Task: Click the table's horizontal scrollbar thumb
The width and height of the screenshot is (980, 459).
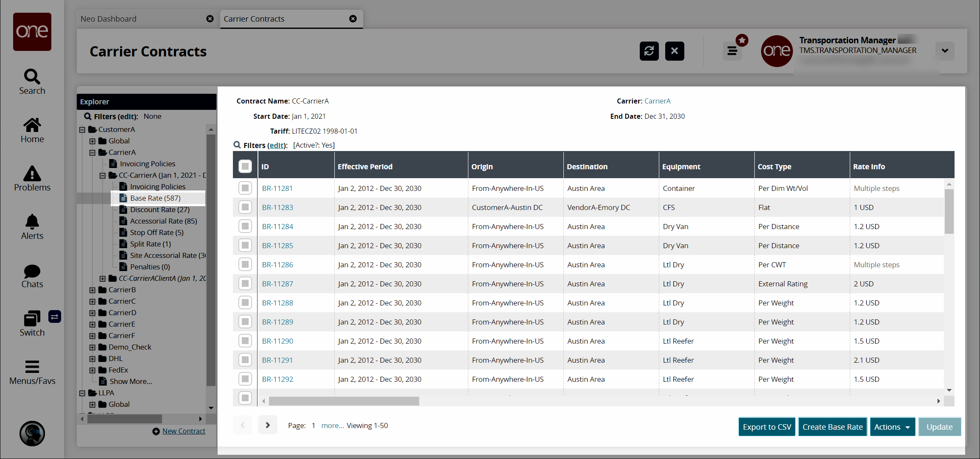Action: tap(344, 401)
